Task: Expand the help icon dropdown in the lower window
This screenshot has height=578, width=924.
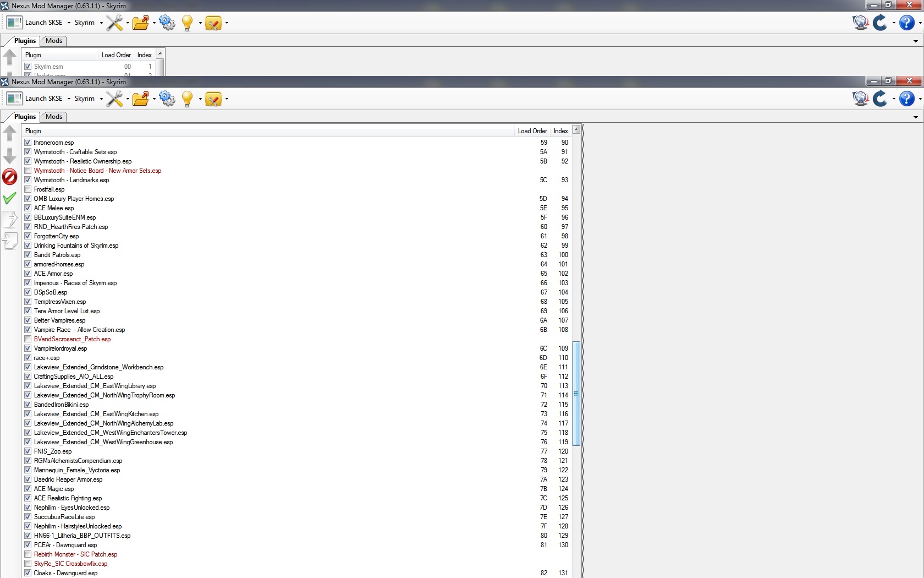Action: [920, 99]
